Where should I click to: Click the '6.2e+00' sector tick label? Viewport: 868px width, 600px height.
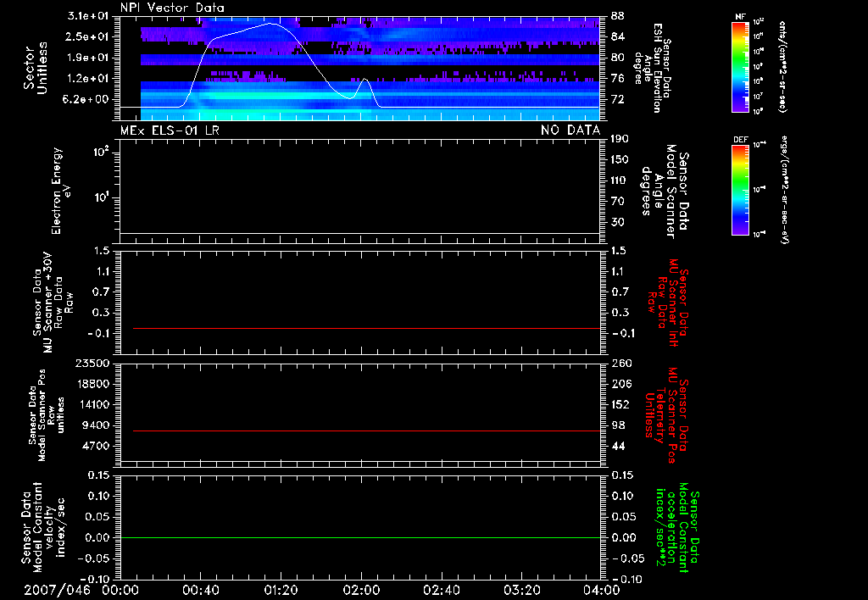87,99
